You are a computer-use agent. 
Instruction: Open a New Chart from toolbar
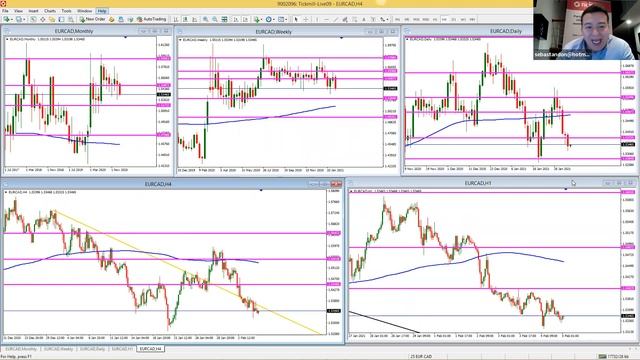coord(6,19)
